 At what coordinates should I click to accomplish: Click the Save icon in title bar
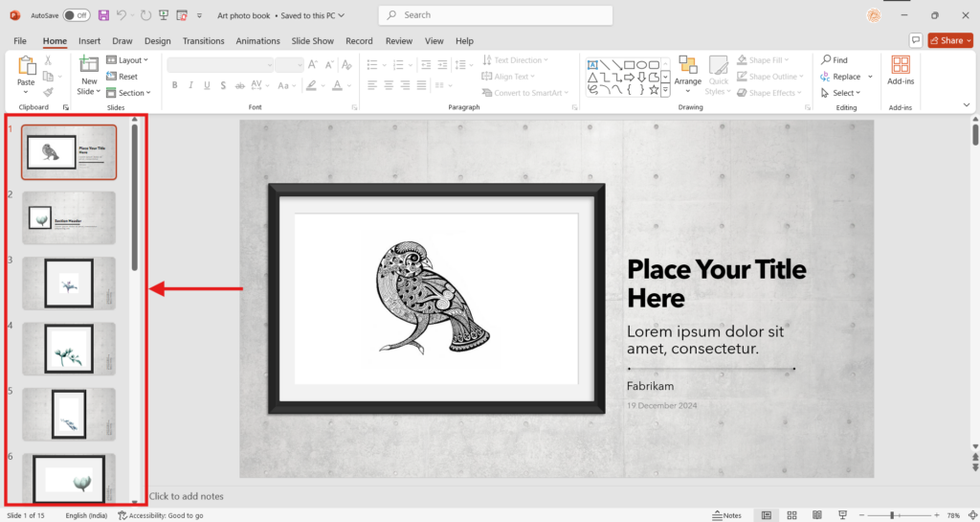click(x=103, y=15)
